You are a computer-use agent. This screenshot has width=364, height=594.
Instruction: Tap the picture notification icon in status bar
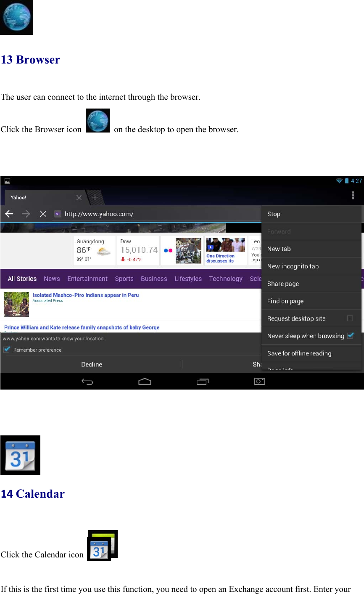(7, 181)
